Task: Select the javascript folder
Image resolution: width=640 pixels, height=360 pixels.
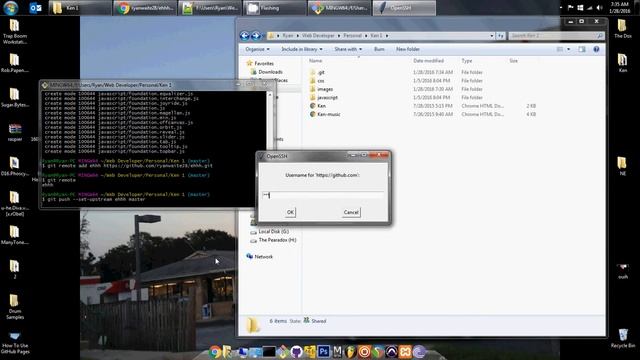Action: pos(327,98)
